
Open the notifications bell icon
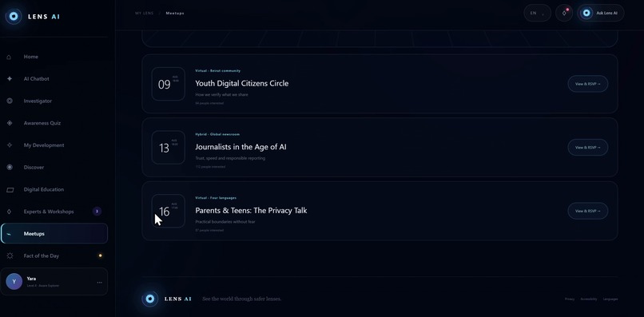click(x=564, y=13)
